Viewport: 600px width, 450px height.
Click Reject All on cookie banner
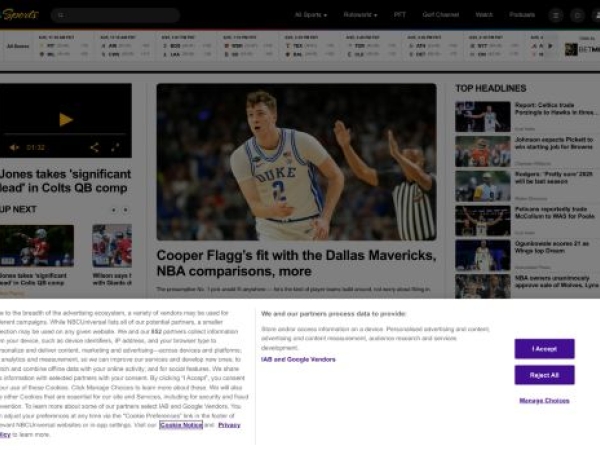pos(544,375)
